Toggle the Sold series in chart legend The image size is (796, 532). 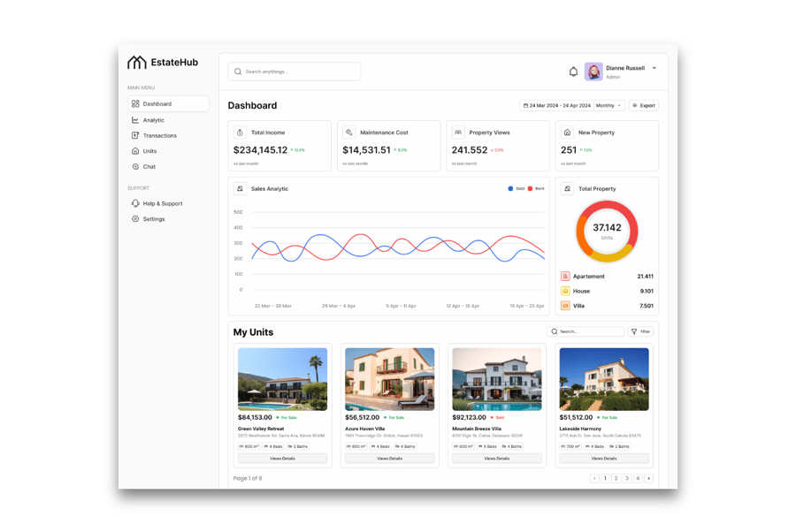516,188
